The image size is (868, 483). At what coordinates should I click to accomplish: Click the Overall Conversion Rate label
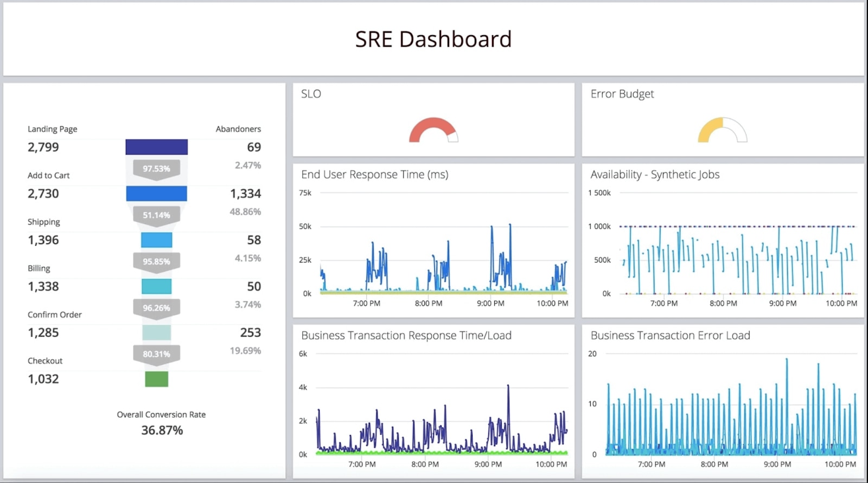tap(162, 415)
